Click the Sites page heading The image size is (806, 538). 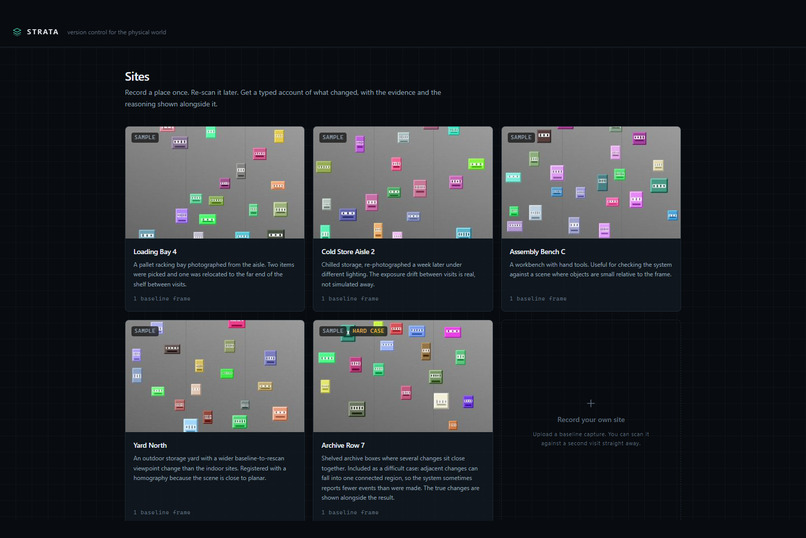coord(137,77)
